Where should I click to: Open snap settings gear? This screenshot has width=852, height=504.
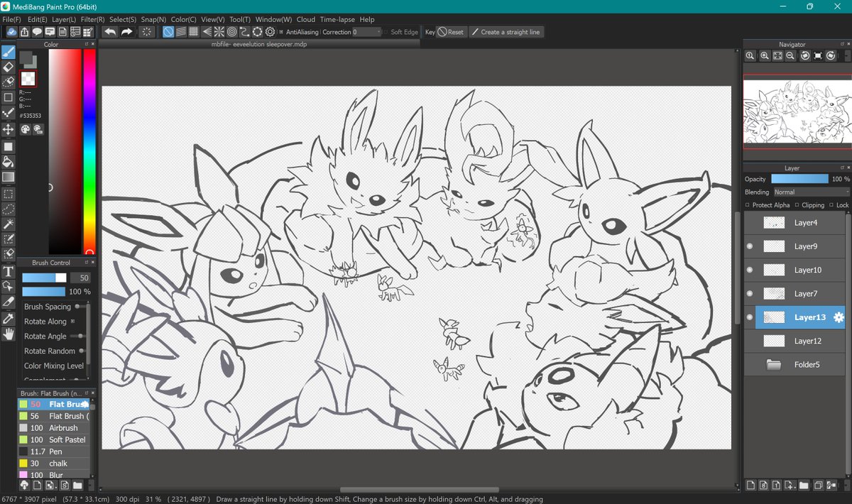tap(270, 32)
